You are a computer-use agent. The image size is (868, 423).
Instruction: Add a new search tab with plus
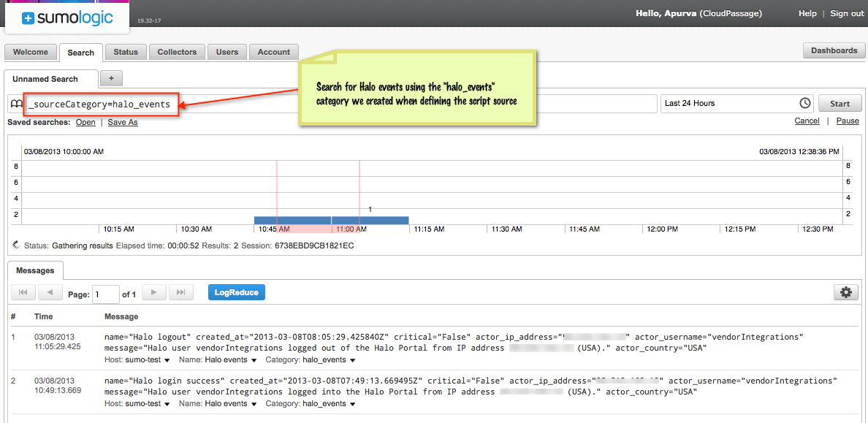(111, 79)
